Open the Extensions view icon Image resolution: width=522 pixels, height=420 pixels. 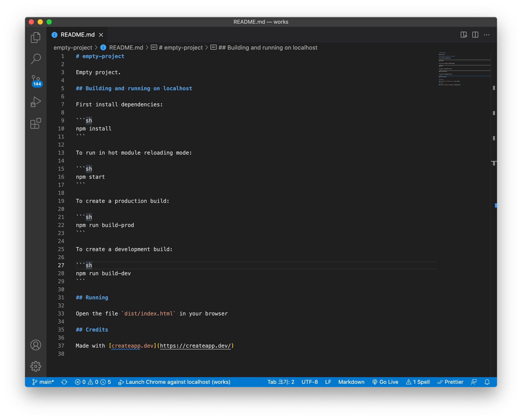click(36, 124)
